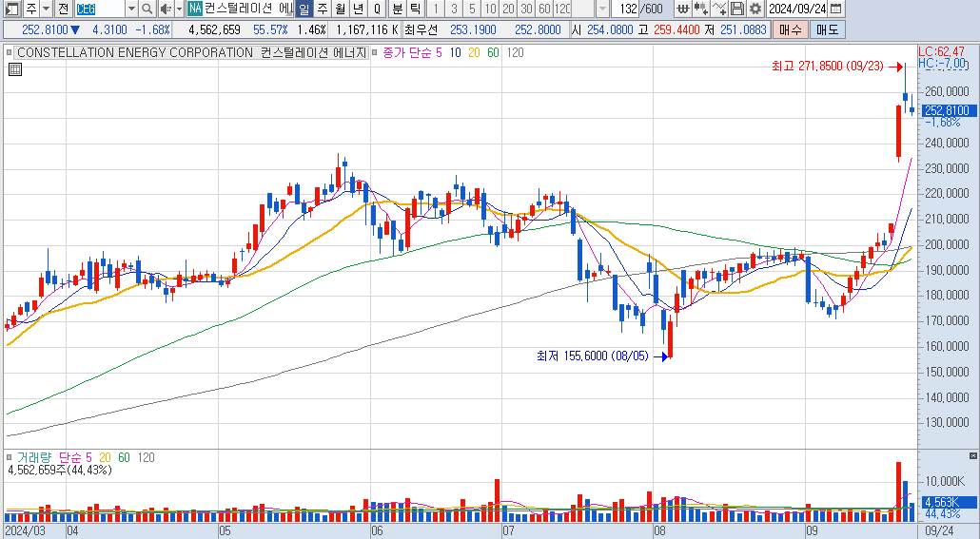Click the 2024/03 label on time axis
The image size is (980, 539).
tap(26, 530)
